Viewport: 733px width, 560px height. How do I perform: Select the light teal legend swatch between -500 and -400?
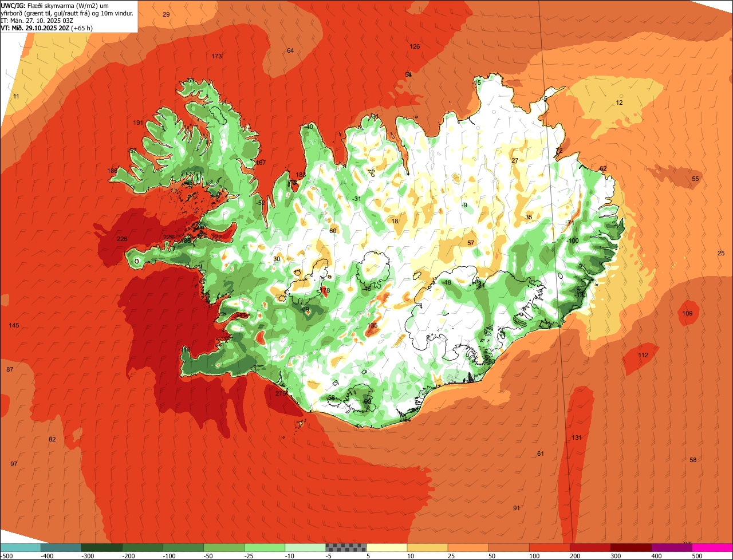click(x=20, y=547)
